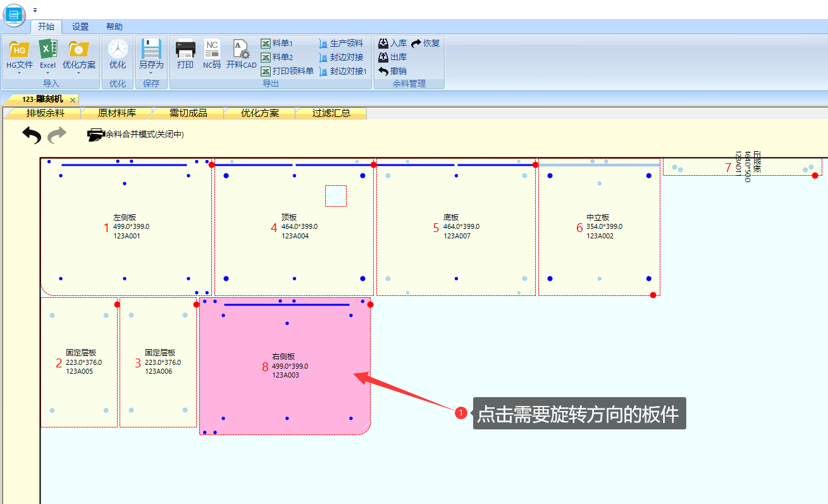Select panel 1 左侧板
The height and width of the screenshot is (504, 828).
126,227
